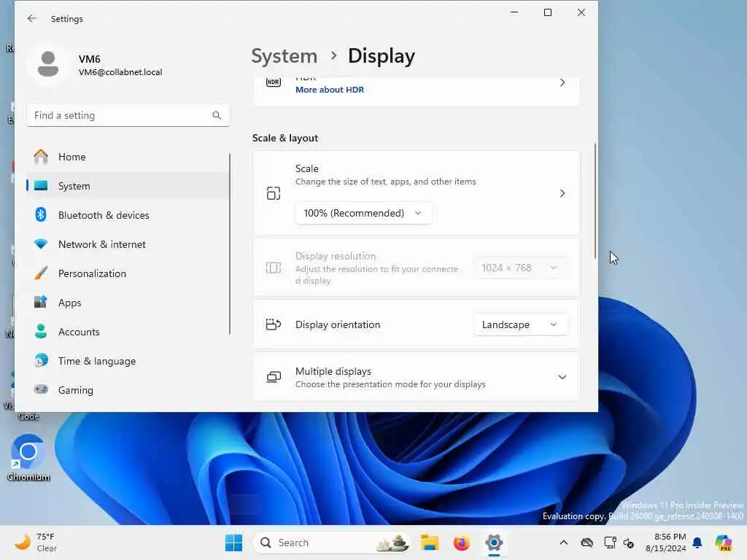
Task: Open the 100% (Recommended) scale dropdown
Action: pyautogui.click(x=363, y=213)
